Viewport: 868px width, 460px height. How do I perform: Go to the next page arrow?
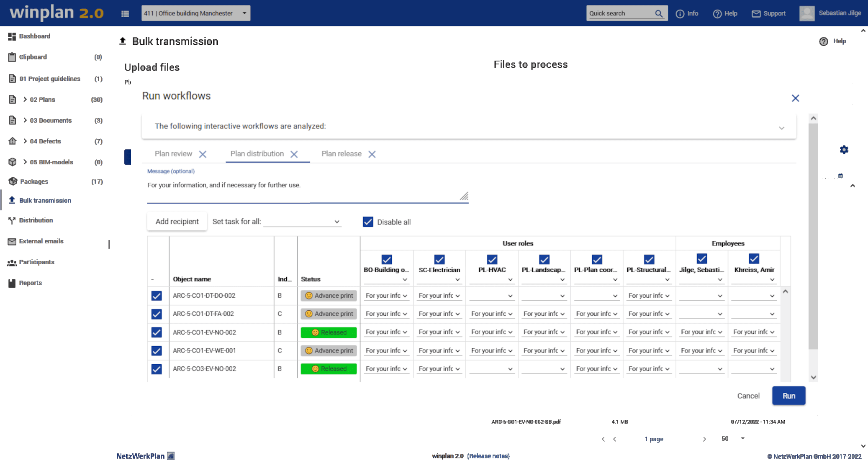tap(704, 439)
